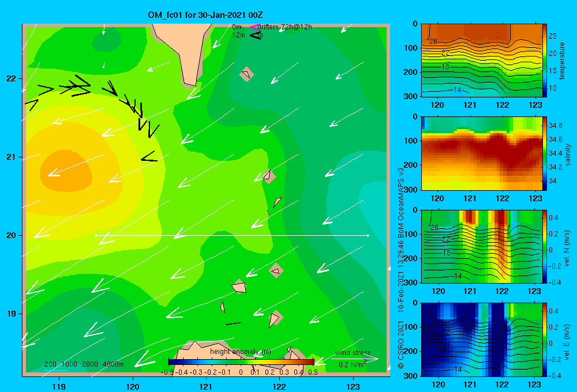The height and width of the screenshot is (392, 577).
Task: Click the 'temperature' axis label
Action: click(x=562, y=61)
